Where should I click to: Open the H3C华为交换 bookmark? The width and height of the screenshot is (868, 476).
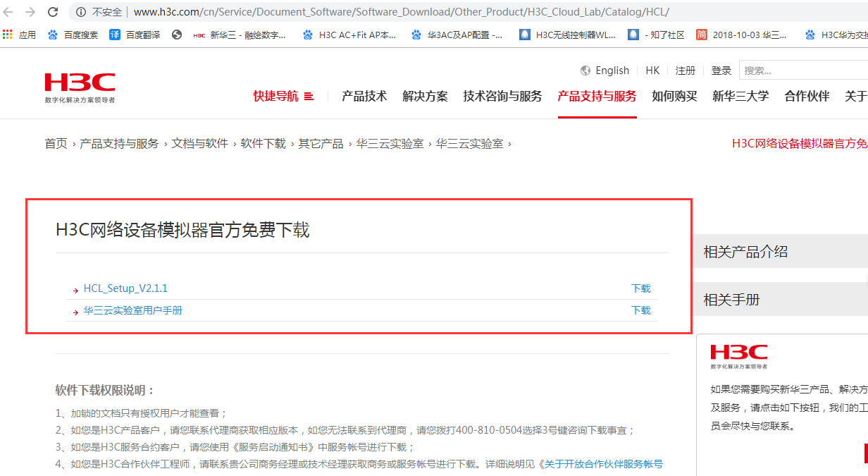pyautogui.click(x=836, y=35)
